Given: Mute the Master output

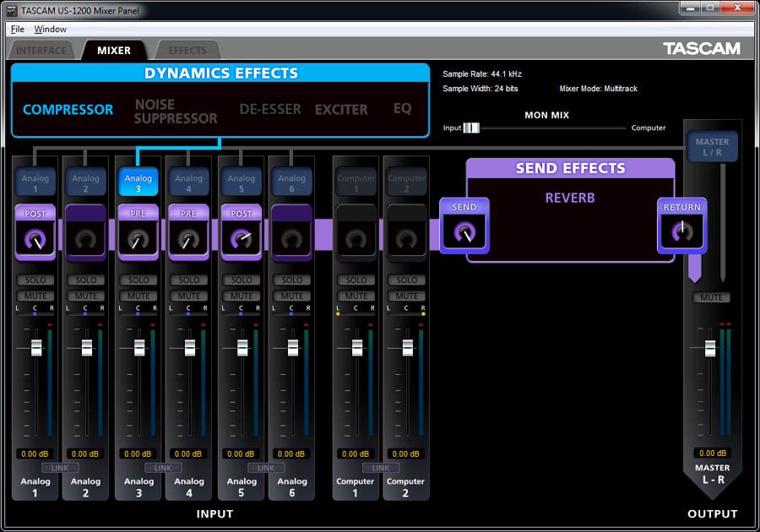Looking at the screenshot, I should 711,297.
